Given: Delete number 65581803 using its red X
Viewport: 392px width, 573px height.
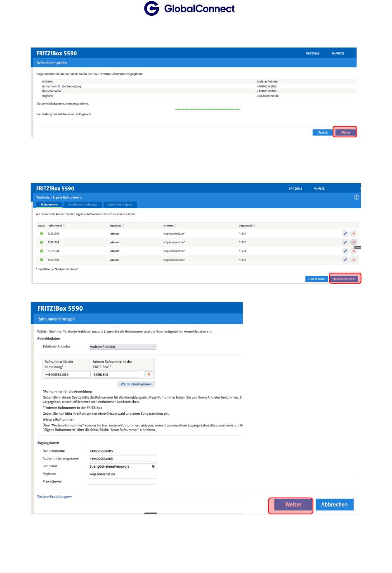Looking at the screenshot, I should (x=354, y=243).
